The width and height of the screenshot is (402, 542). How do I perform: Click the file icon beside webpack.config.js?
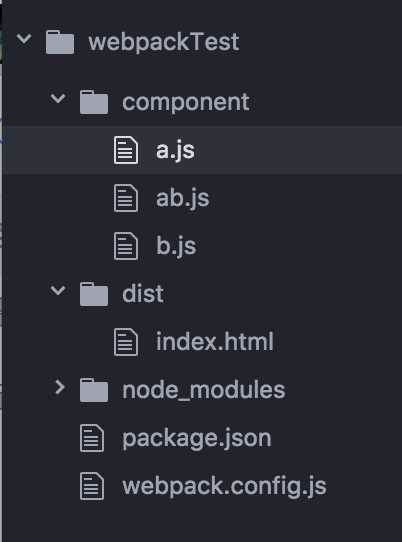click(x=92, y=486)
